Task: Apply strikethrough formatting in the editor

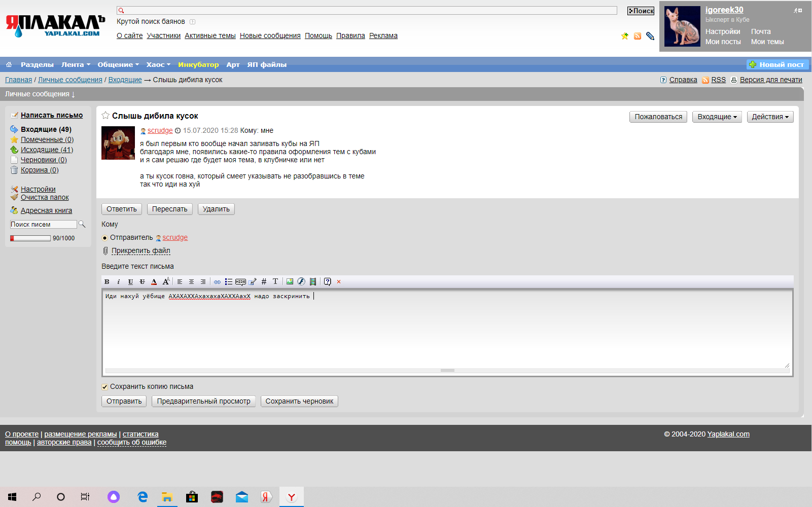Action: point(142,282)
